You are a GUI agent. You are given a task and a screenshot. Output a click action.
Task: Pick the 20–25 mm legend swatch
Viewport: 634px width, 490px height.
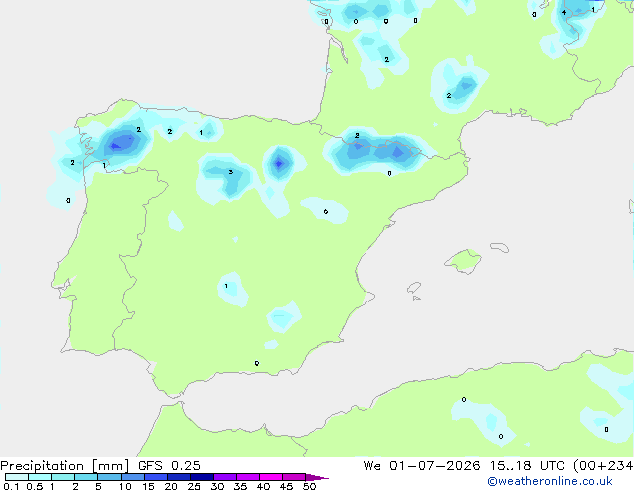pos(178,477)
